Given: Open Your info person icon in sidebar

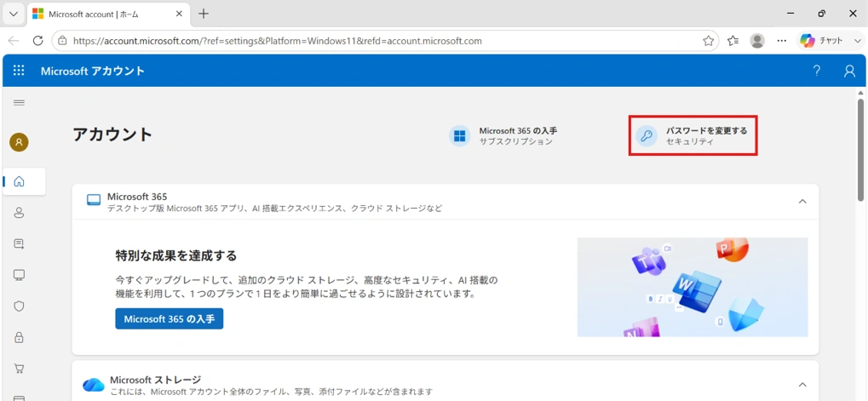Looking at the screenshot, I should [x=19, y=212].
